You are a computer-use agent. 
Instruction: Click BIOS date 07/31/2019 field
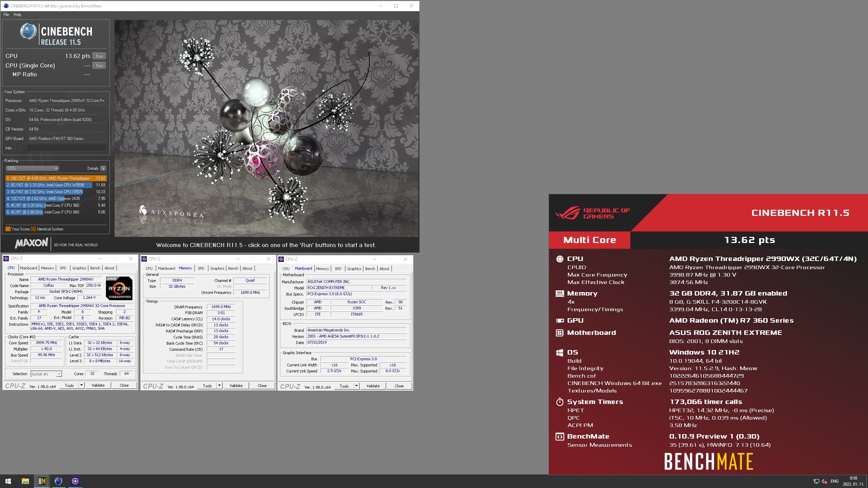coord(356,342)
